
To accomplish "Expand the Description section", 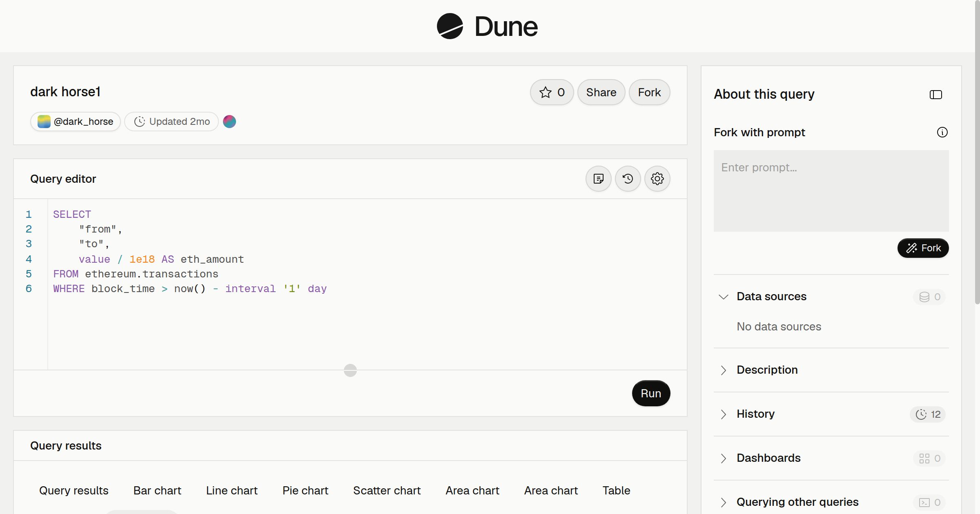I will click(724, 370).
